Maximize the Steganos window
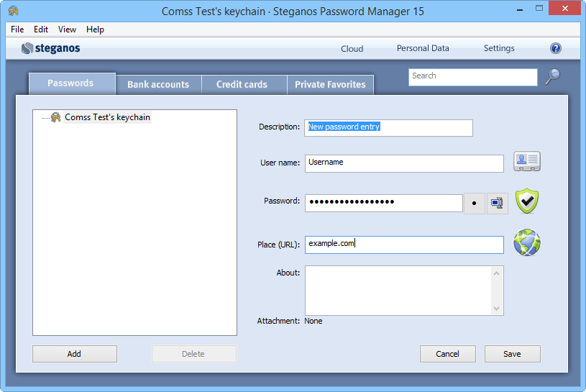This screenshot has width=586, height=392. pos(539,8)
